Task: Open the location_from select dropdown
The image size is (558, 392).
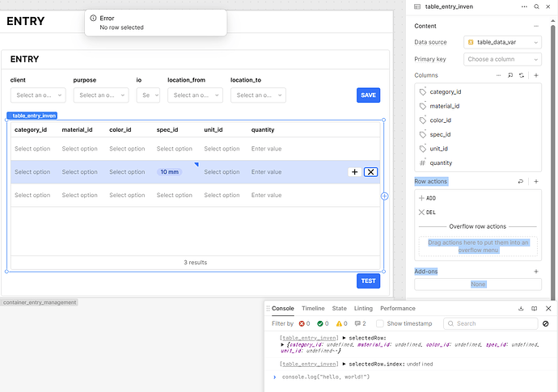Action: (x=196, y=95)
